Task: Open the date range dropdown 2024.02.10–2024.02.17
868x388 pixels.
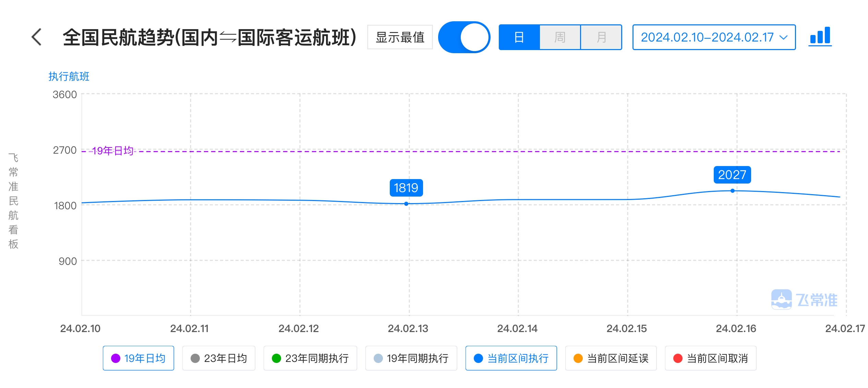Action: coord(714,37)
